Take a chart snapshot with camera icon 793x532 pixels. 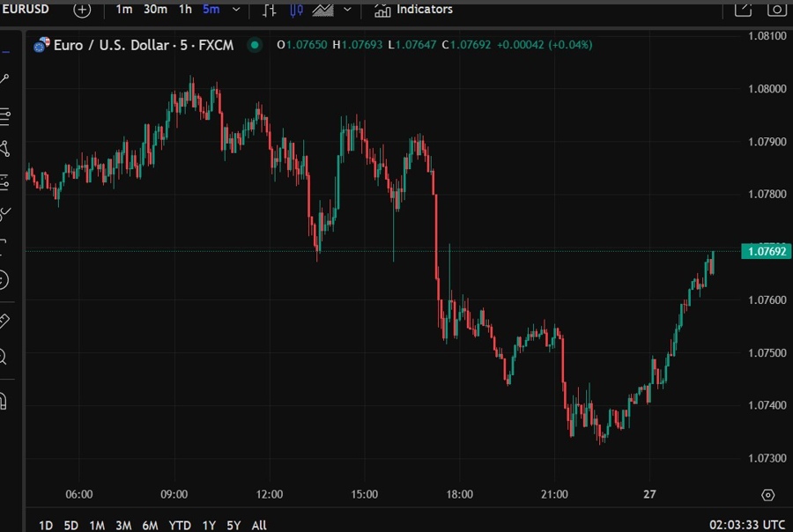pyautogui.click(x=776, y=10)
